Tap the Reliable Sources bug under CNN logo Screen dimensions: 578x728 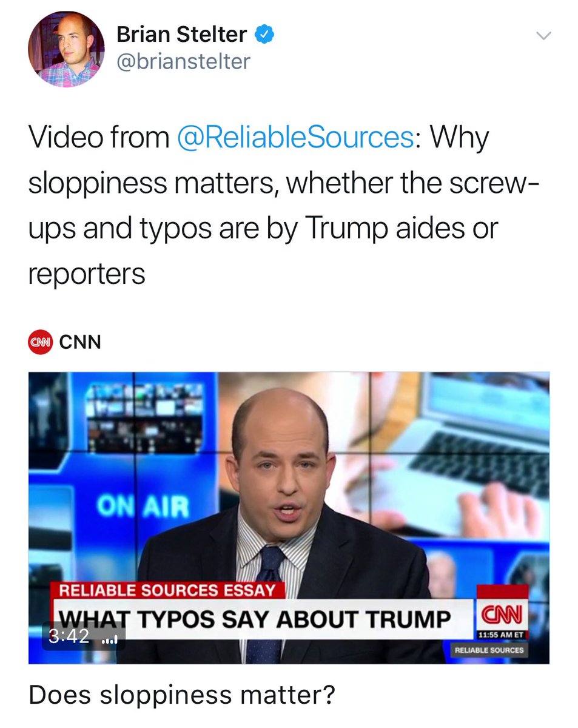pyautogui.click(x=491, y=650)
